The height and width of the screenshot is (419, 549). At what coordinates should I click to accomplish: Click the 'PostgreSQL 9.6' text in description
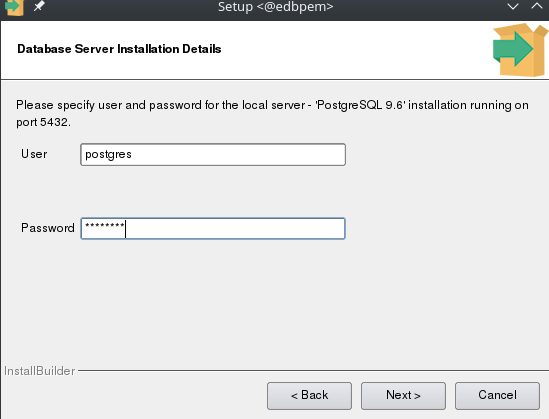(x=360, y=105)
